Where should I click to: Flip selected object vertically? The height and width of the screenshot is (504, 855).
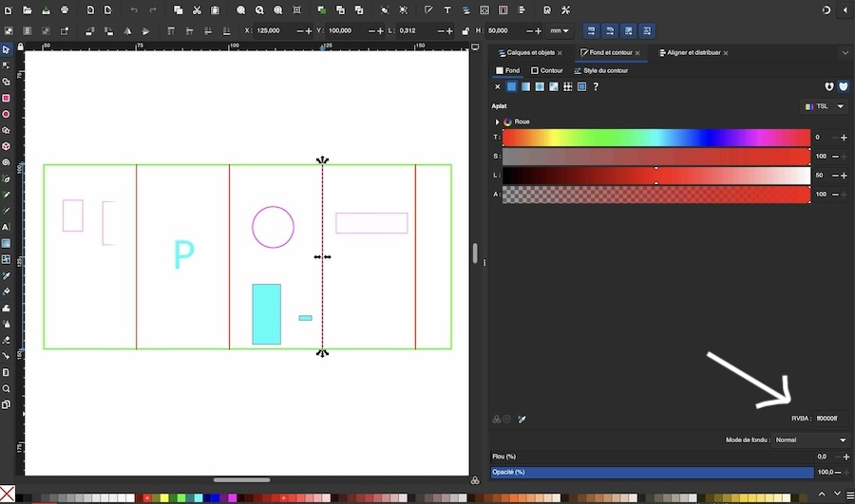pyautogui.click(x=145, y=31)
